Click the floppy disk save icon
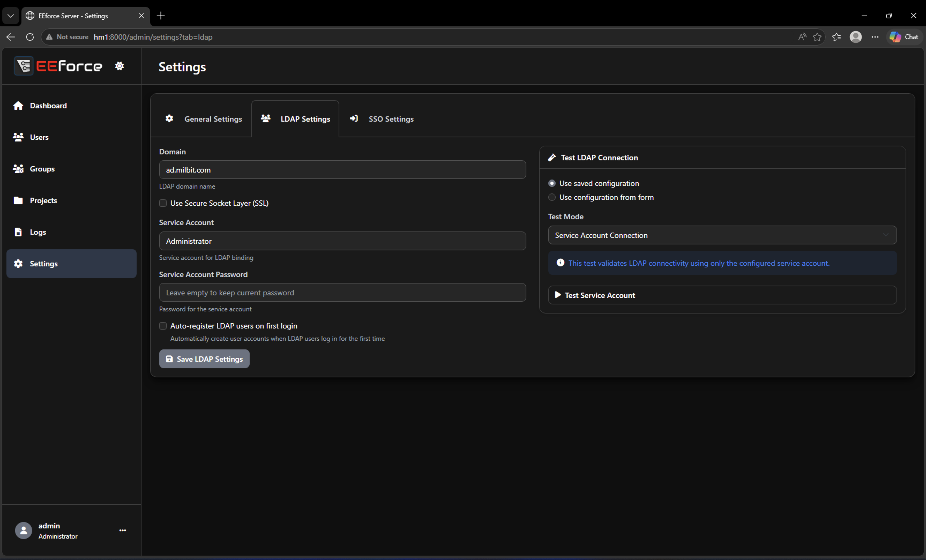Image resolution: width=926 pixels, height=560 pixels. click(x=170, y=359)
